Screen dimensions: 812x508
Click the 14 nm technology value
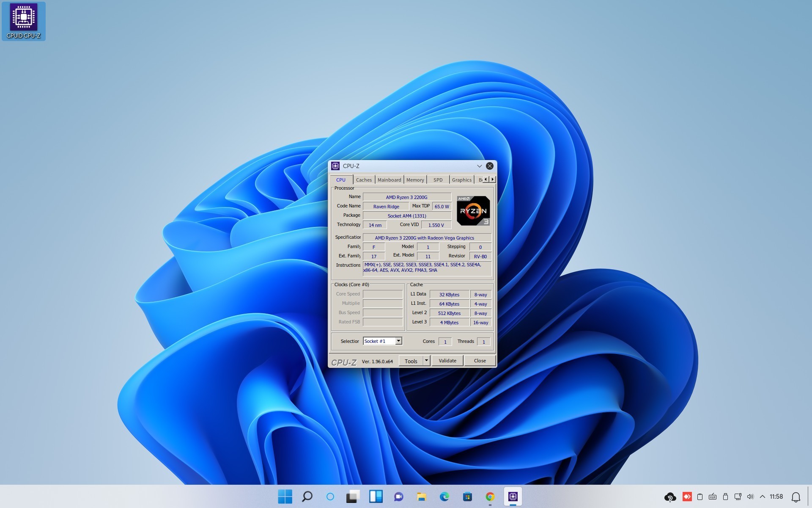click(375, 225)
